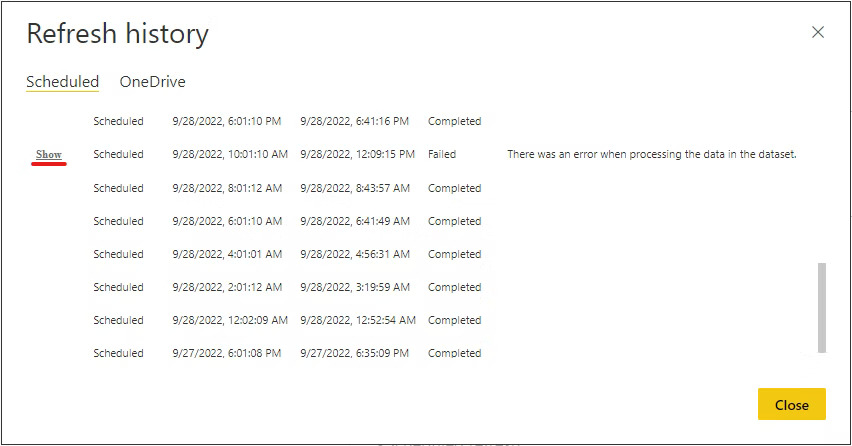Click the vertical scrollbar thumb
Viewport: 852px width, 446px height.
coord(822,307)
